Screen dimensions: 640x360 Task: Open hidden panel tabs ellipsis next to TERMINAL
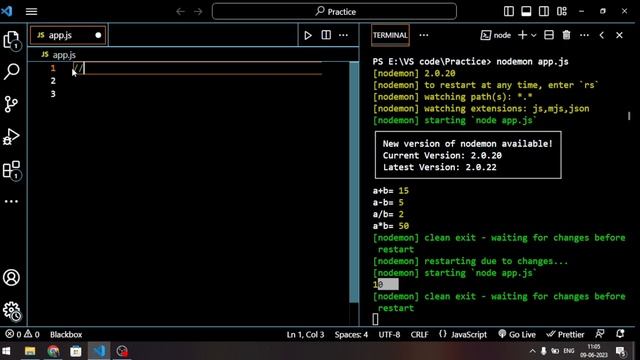(x=424, y=35)
